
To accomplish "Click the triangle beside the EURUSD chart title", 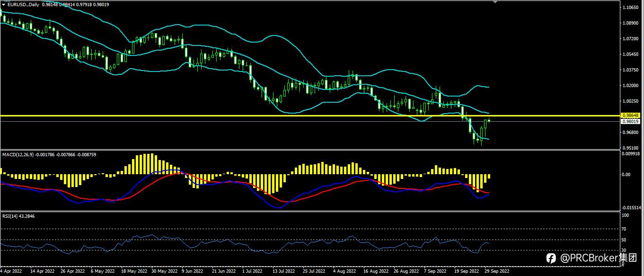I will (x=3, y=4).
